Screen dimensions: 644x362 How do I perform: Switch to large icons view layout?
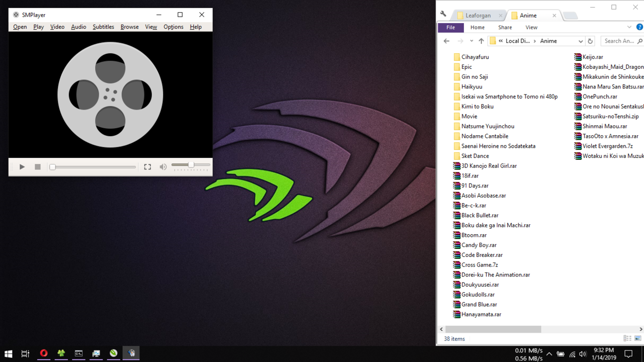[x=638, y=339]
